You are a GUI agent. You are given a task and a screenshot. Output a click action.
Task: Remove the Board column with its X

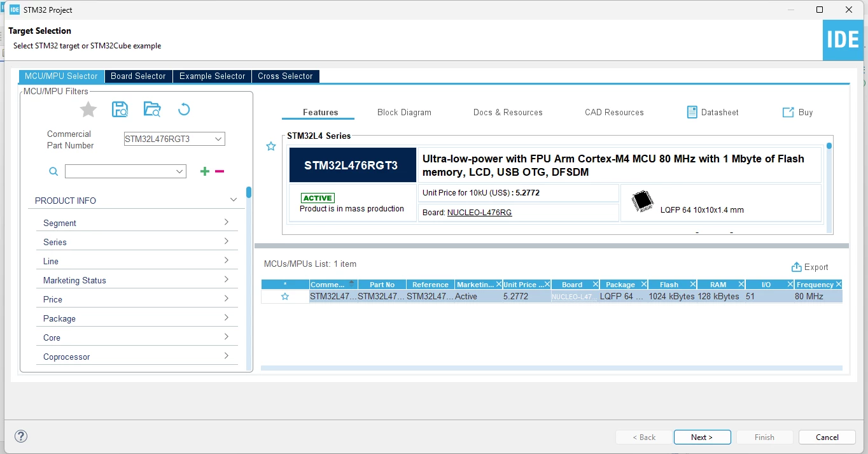coord(596,285)
